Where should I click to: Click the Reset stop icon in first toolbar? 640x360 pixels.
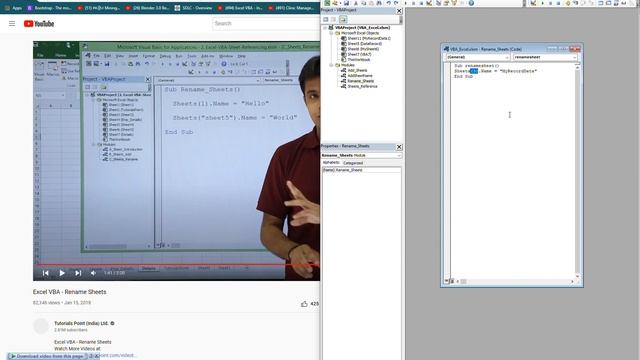pyautogui.click(x=421, y=3)
